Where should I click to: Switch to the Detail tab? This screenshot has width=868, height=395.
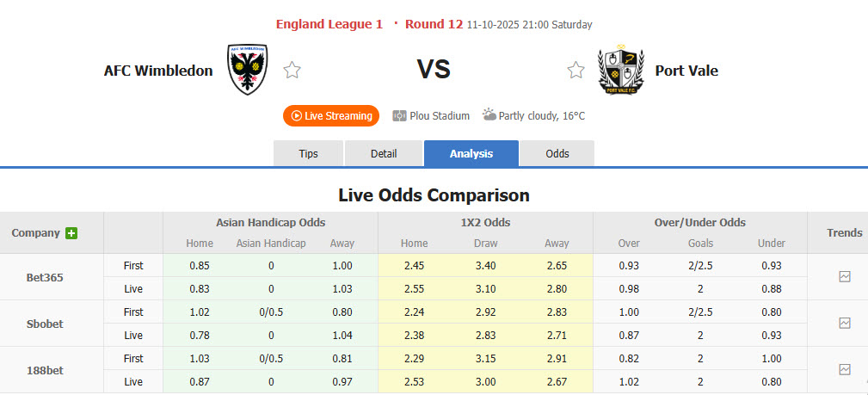tap(384, 154)
